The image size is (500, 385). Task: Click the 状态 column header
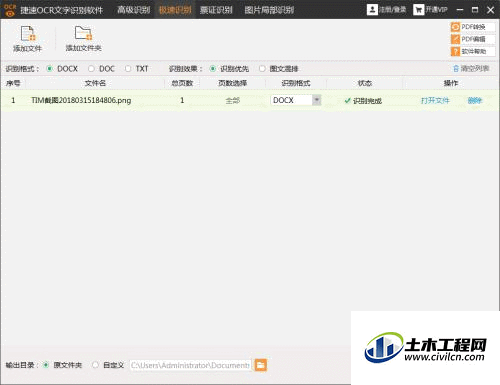(x=365, y=83)
